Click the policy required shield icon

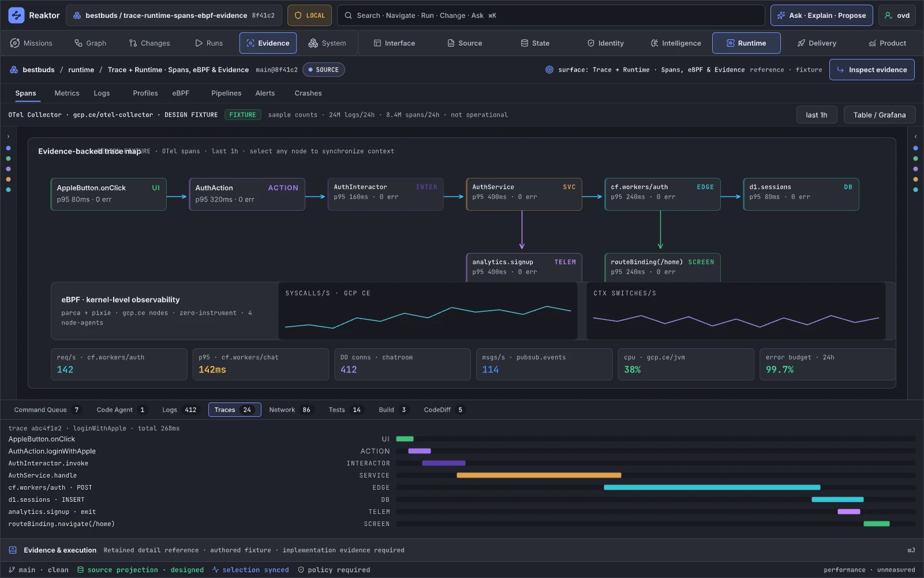301,570
